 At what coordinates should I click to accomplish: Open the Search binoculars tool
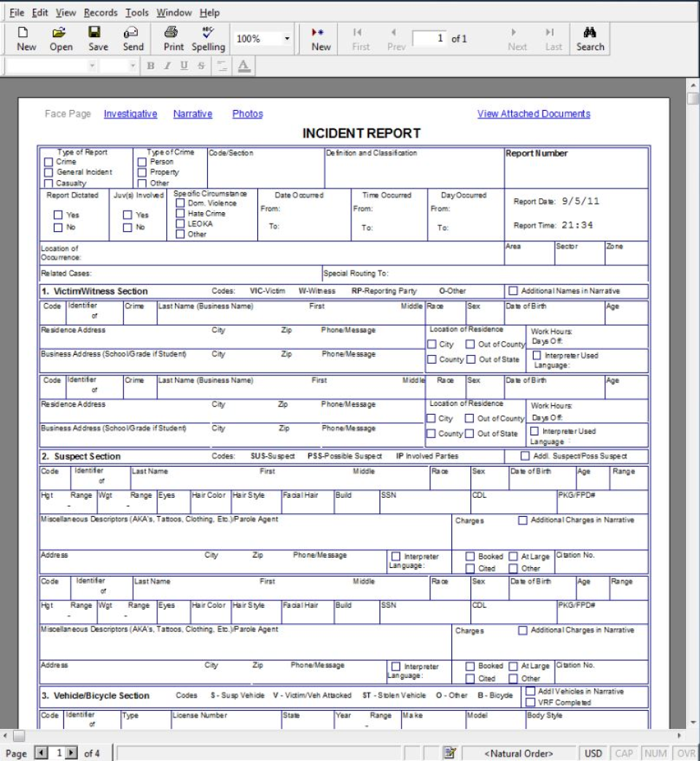(591, 35)
